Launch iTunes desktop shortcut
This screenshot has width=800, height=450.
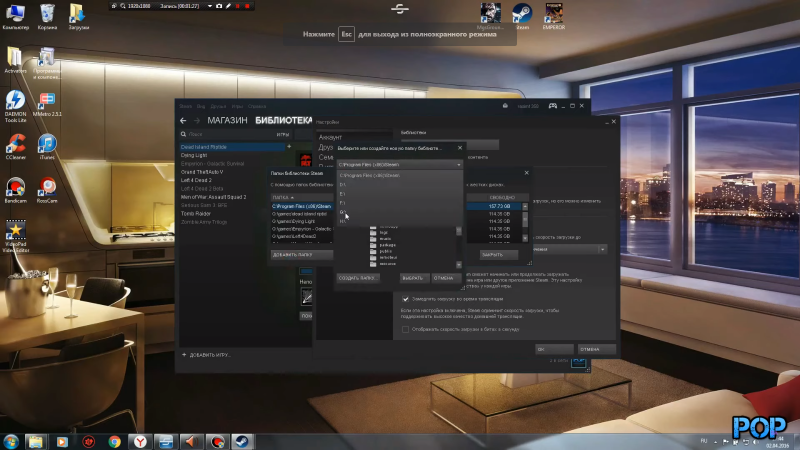[x=47, y=147]
